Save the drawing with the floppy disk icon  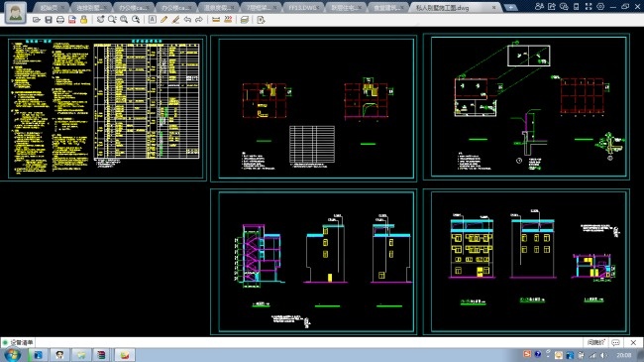click(49, 20)
